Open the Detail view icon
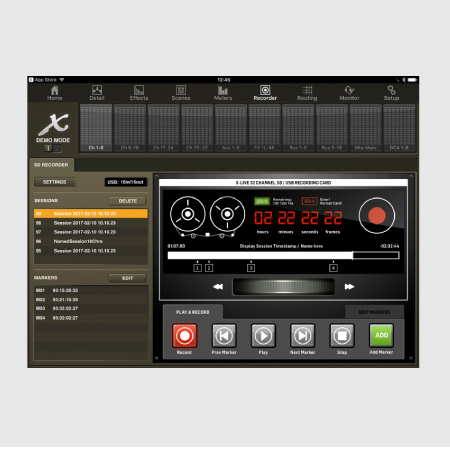The image size is (450, 450). click(97, 93)
